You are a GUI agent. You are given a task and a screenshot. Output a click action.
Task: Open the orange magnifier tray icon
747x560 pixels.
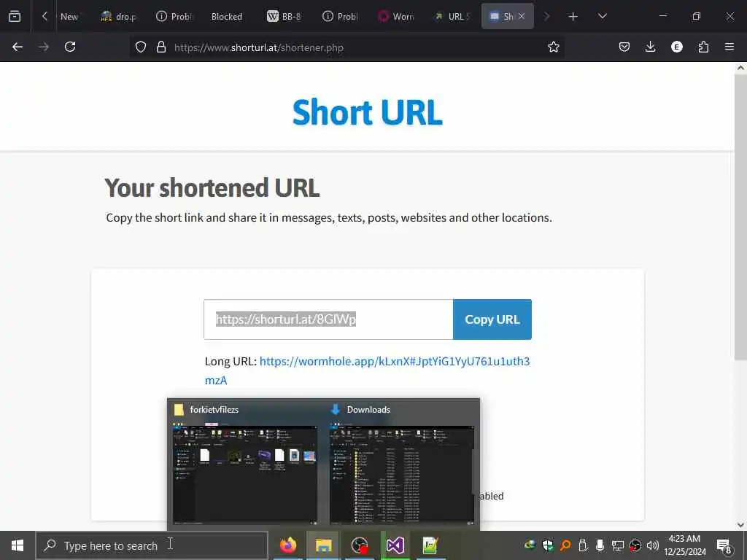(x=565, y=545)
